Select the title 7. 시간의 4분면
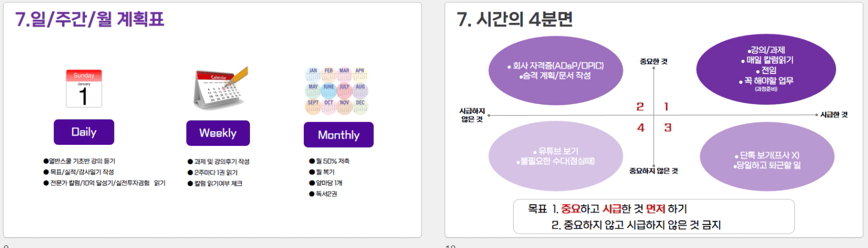 click(x=515, y=19)
